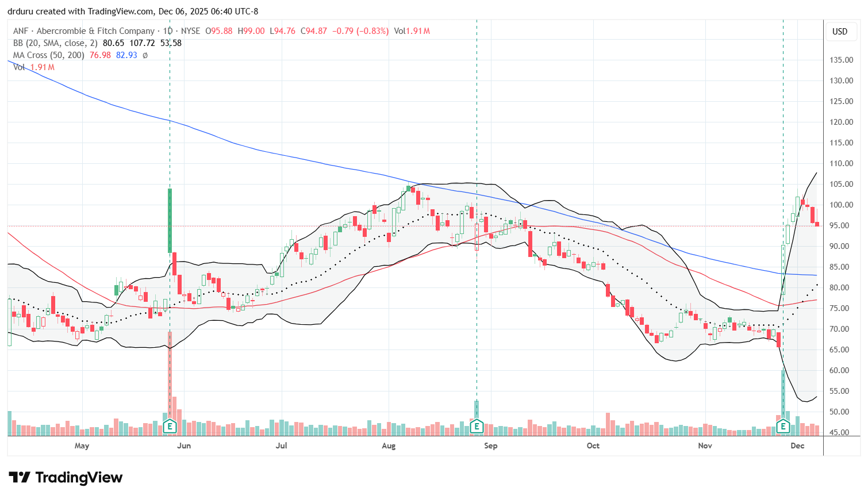Open the USD currency selector

(x=840, y=32)
